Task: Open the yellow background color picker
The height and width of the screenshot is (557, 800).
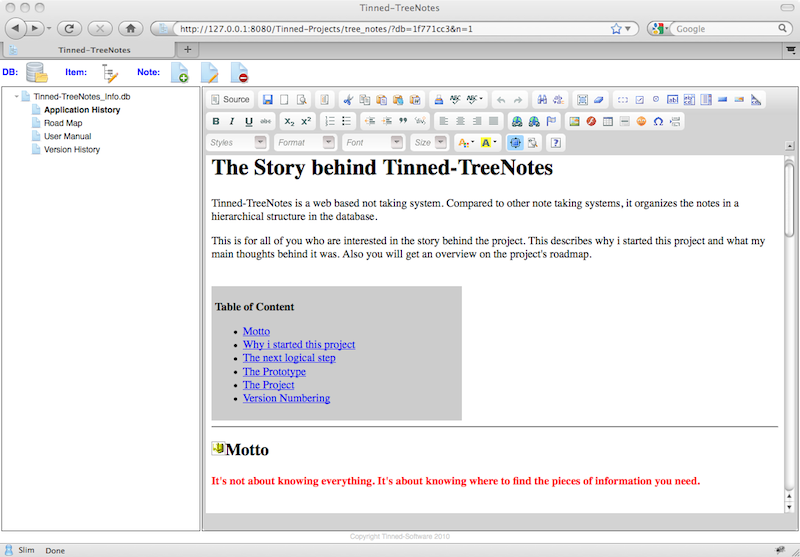Action: coord(488,142)
